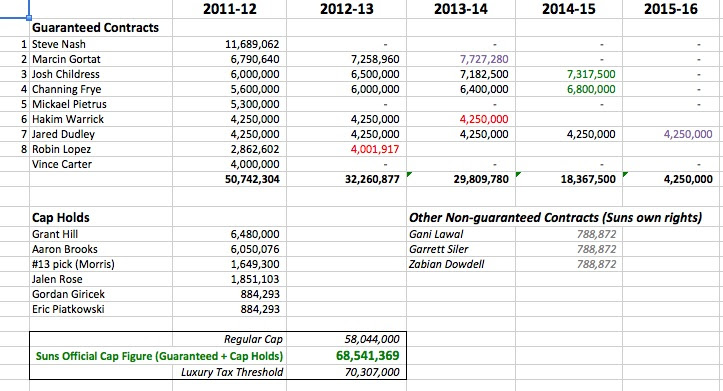
Task: Select the 2012-13 column header cell
Action: click(x=346, y=9)
